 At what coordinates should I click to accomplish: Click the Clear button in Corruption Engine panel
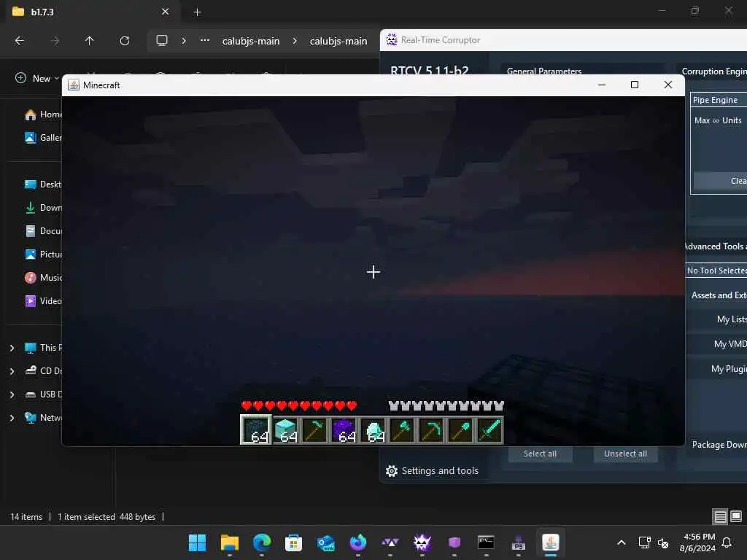point(720,181)
